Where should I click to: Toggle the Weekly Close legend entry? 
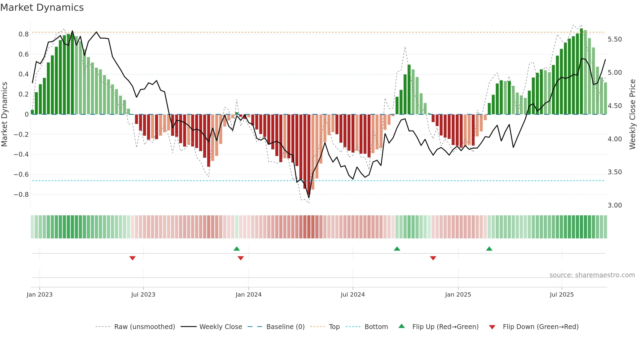pos(211,327)
